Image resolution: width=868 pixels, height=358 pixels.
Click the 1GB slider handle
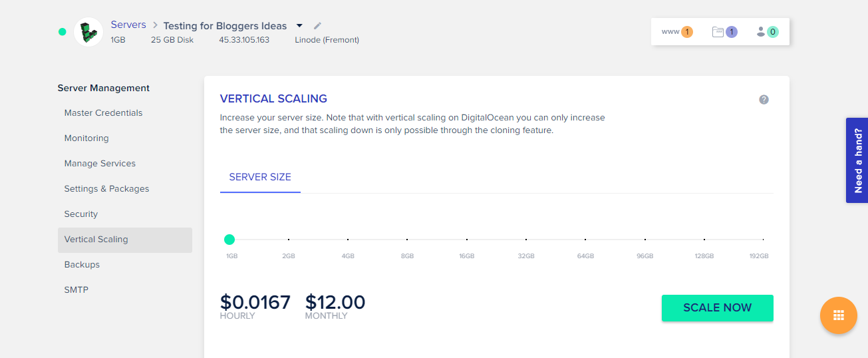[x=229, y=240]
